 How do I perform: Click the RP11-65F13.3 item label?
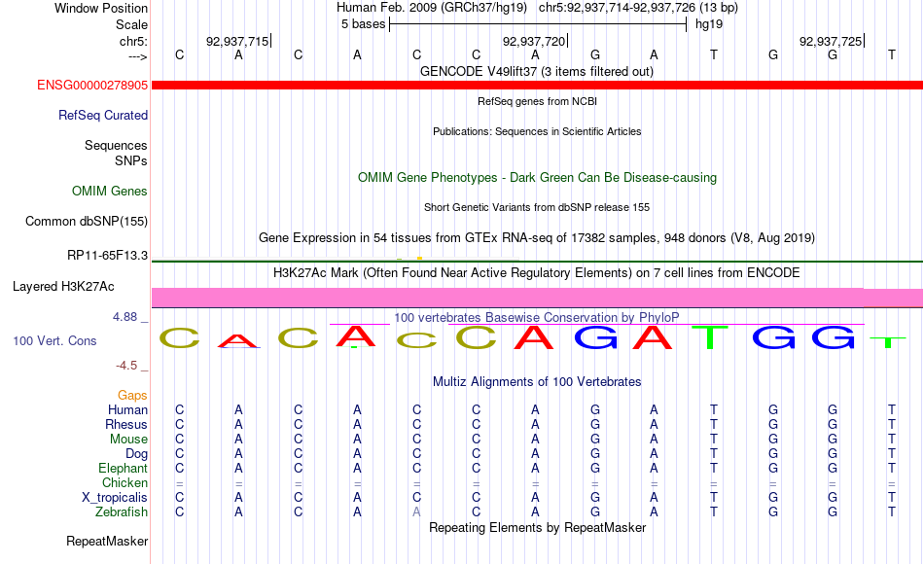pos(107,255)
